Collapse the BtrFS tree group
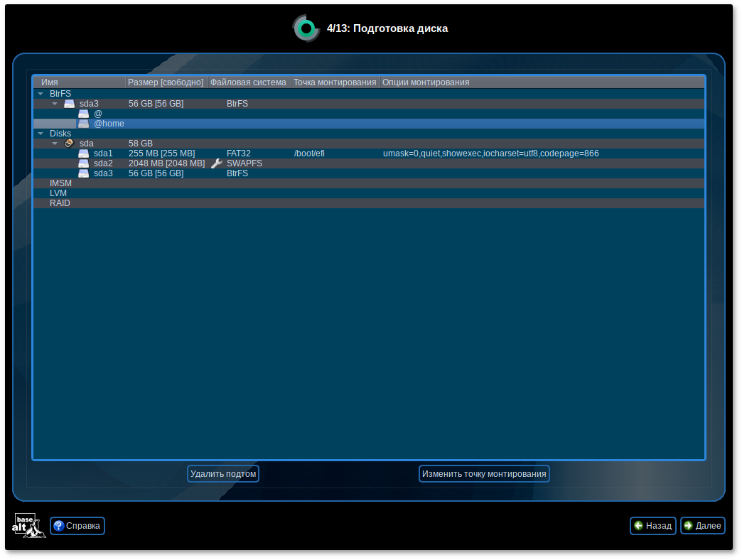This screenshot has width=742, height=560. point(41,94)
